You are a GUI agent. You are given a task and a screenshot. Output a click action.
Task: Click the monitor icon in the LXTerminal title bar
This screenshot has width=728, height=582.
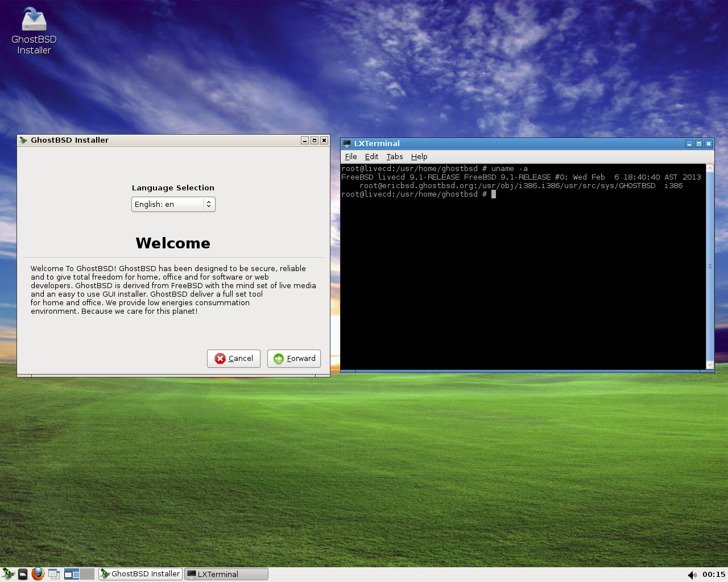[347, 144]
